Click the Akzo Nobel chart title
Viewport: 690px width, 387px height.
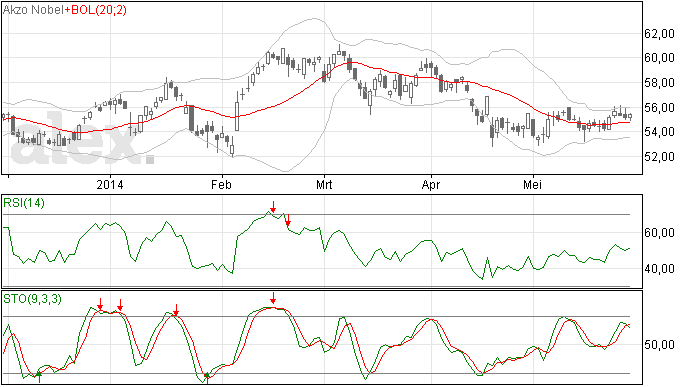tap(33, 10)
